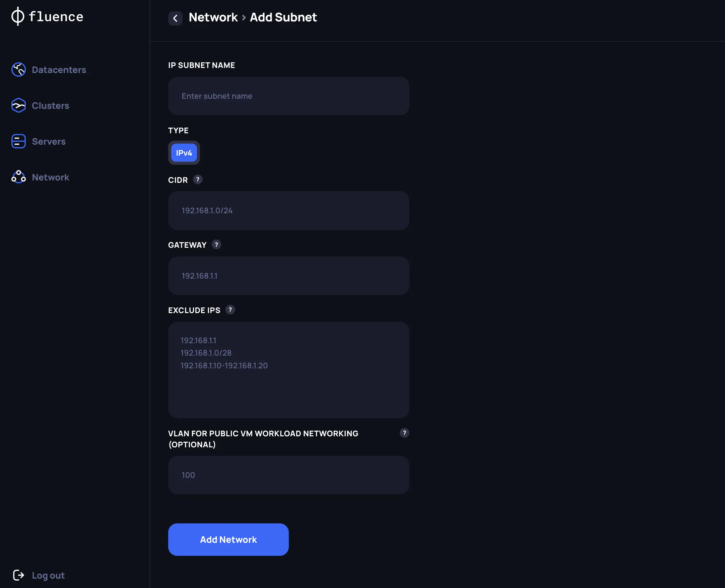
Task: Click the Network nodes icon
Action: [18, 177]
